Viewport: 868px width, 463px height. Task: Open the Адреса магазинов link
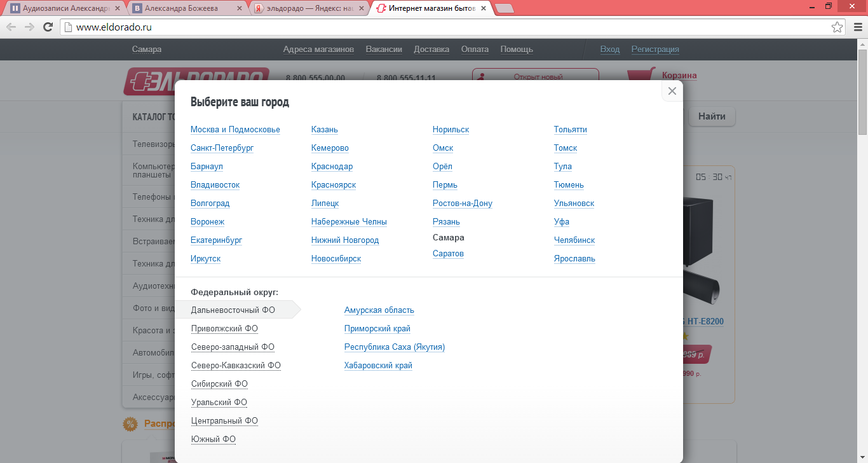click(x=318, y=50)
